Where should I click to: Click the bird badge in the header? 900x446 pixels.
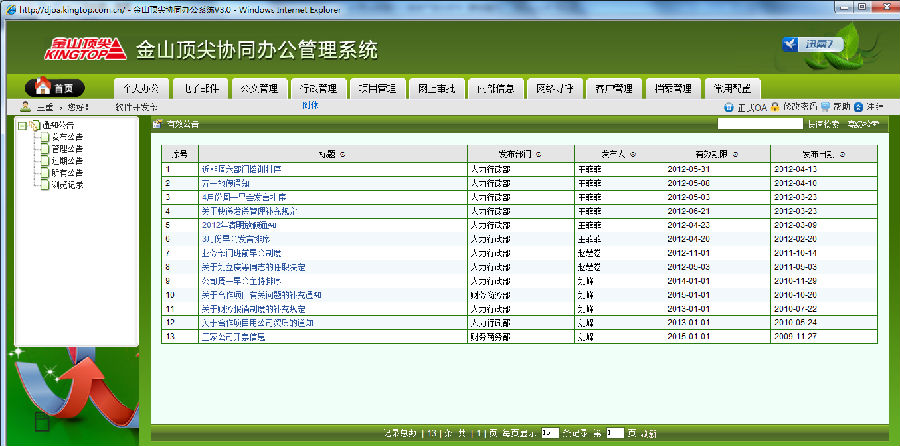[x=813, y=44]
